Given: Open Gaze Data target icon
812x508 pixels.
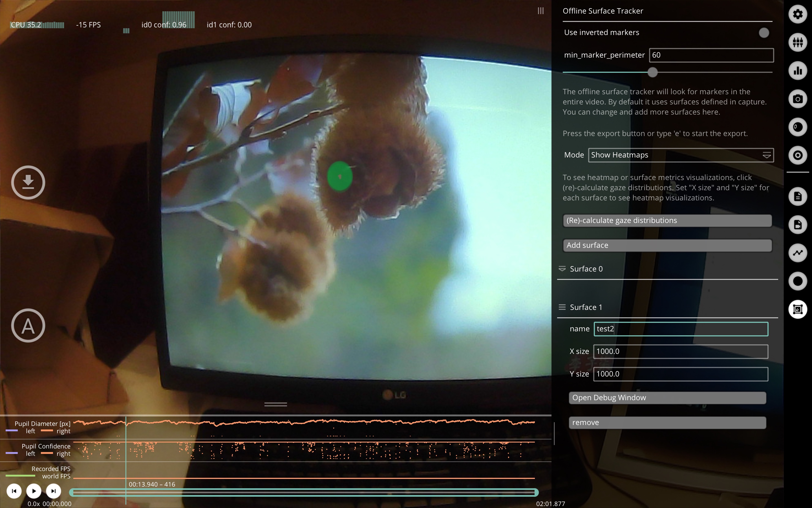Looking at the screenshot, I should (798, 155).
